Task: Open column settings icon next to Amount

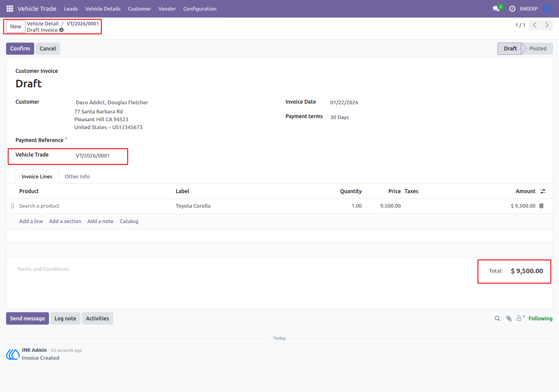Action: [x=543, y=191]
